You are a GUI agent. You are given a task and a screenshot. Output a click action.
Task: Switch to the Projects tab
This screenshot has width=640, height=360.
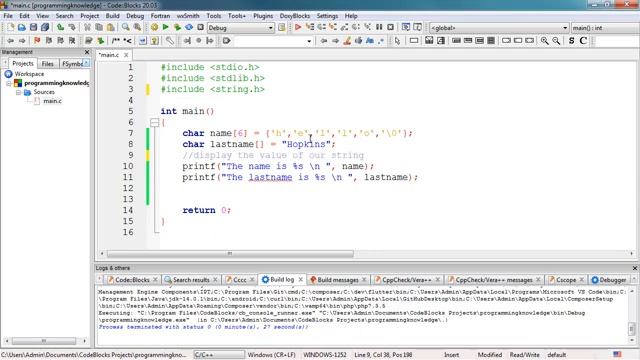[x=23, y=64]
